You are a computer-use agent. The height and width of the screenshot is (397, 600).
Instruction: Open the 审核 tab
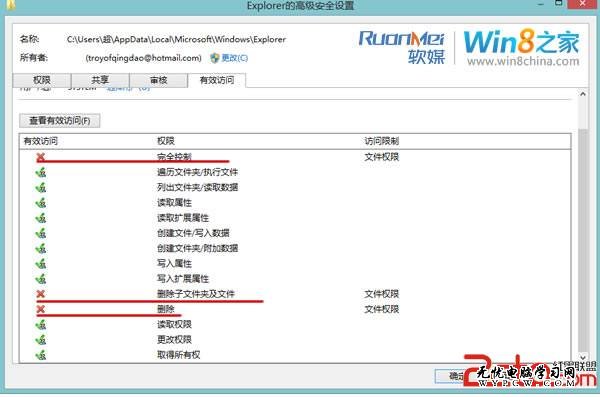coord(158,80)
